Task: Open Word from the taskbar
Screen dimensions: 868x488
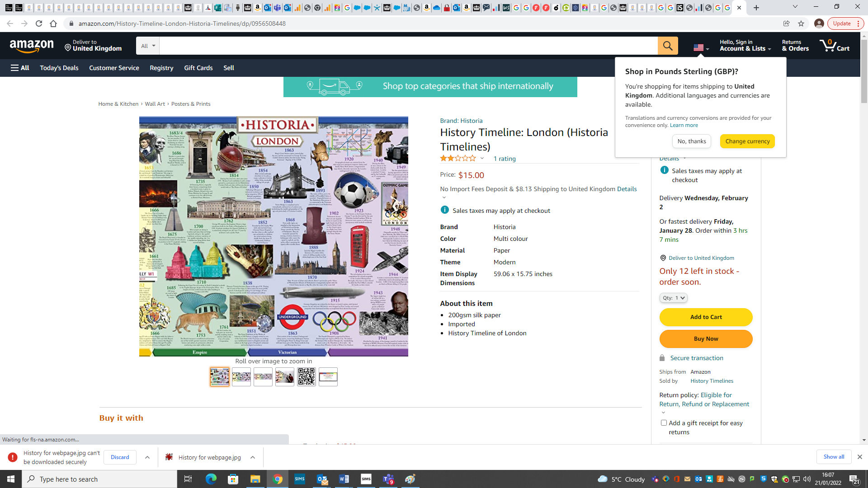Action: (344, 479)
